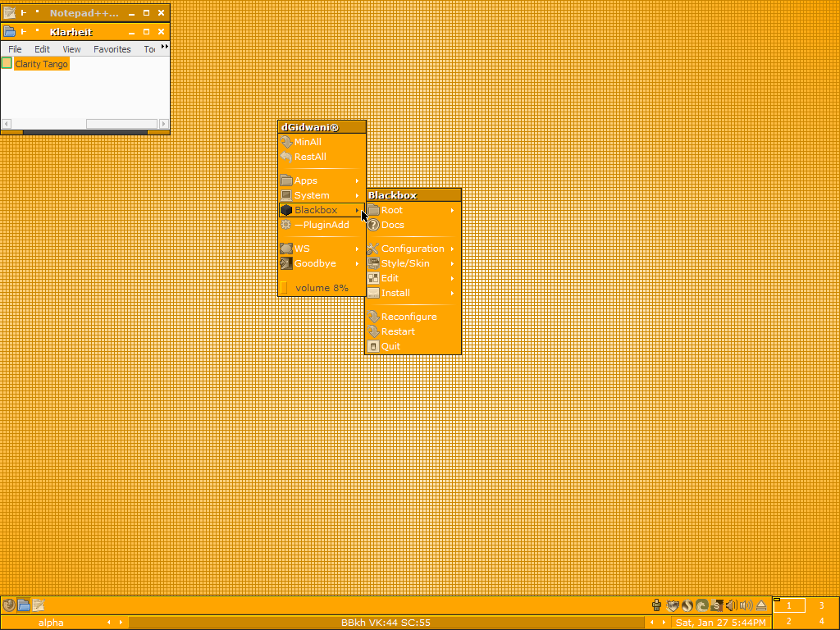
Task: Minimize the Klarheit window
Action: click(x=132, y=32)
